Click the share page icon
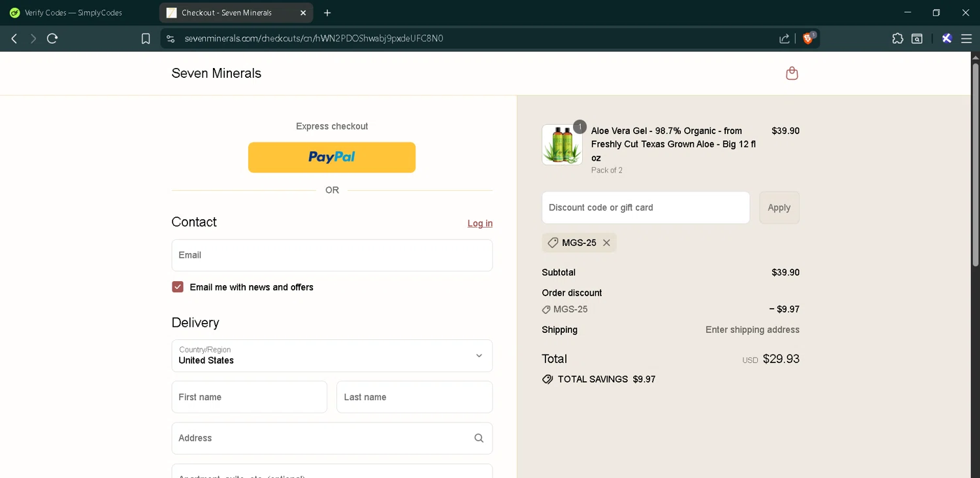 [784, 39]
